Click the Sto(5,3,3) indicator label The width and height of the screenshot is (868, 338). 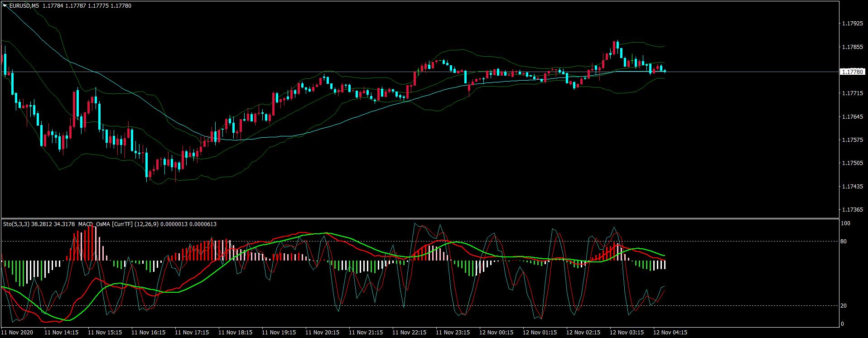pos(16,224)
